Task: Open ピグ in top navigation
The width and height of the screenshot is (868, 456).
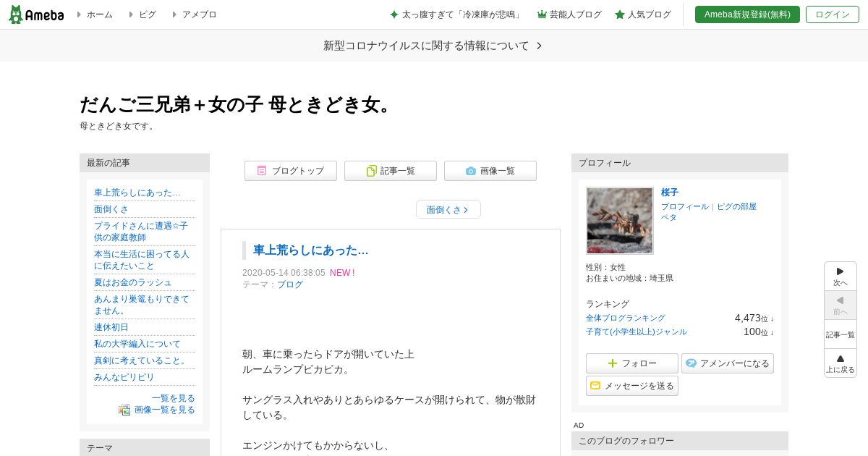Action: [148, 14]
